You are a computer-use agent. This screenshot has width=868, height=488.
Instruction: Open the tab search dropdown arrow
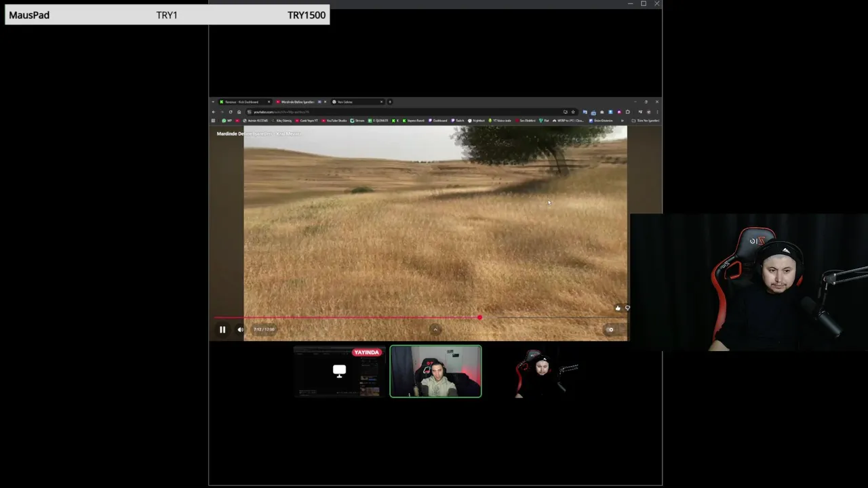(x=213, y=102)
